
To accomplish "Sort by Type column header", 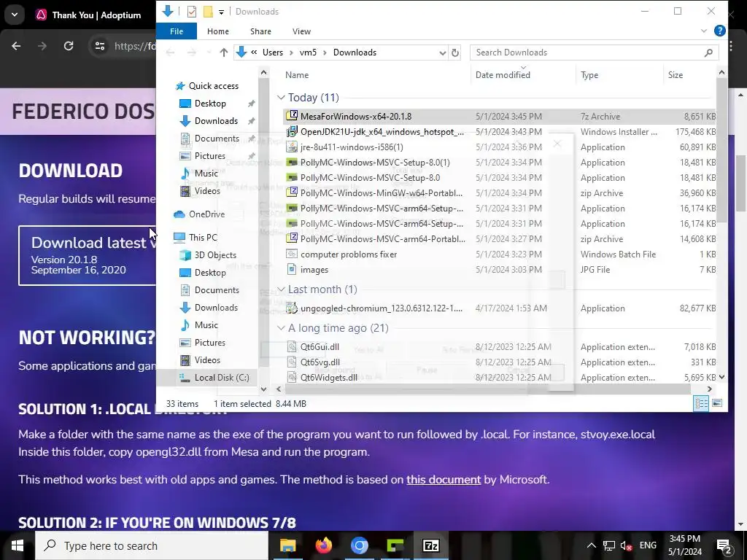I will [x=589, y=75].
